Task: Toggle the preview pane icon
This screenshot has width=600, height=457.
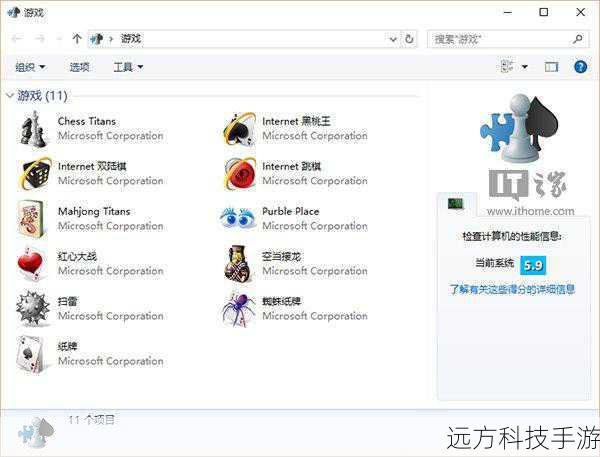Action: coord(551,67)
